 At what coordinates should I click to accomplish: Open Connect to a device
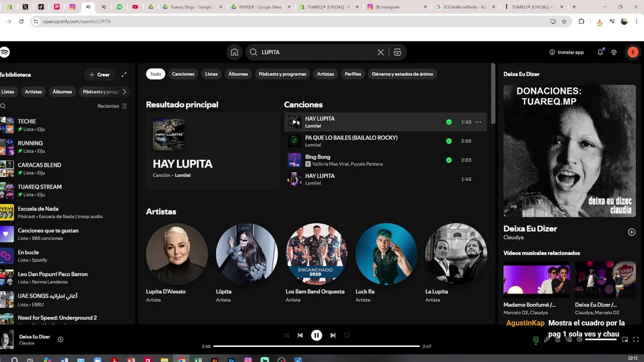[x=569, y=339]
